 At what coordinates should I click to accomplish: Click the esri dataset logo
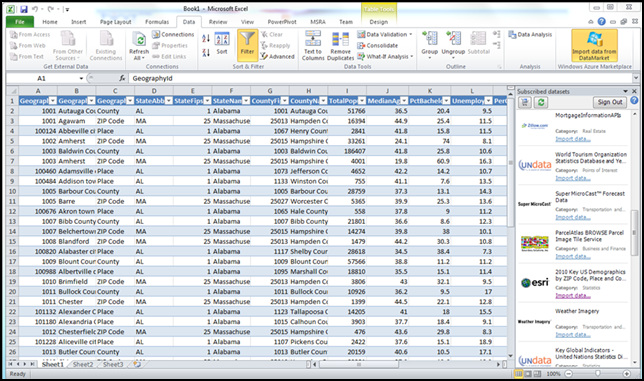534,282
